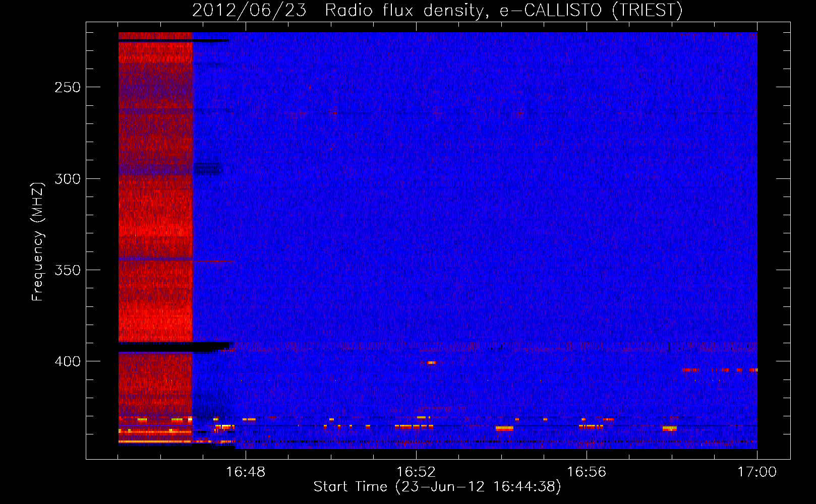
Task: Select the 250 frequency tick label
Action: (x=68, y=87)
